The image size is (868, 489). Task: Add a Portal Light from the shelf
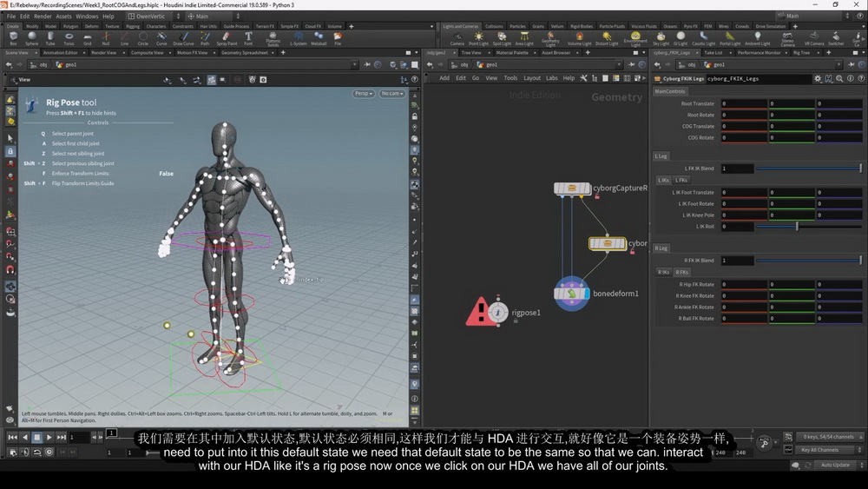tap(730, 39)
